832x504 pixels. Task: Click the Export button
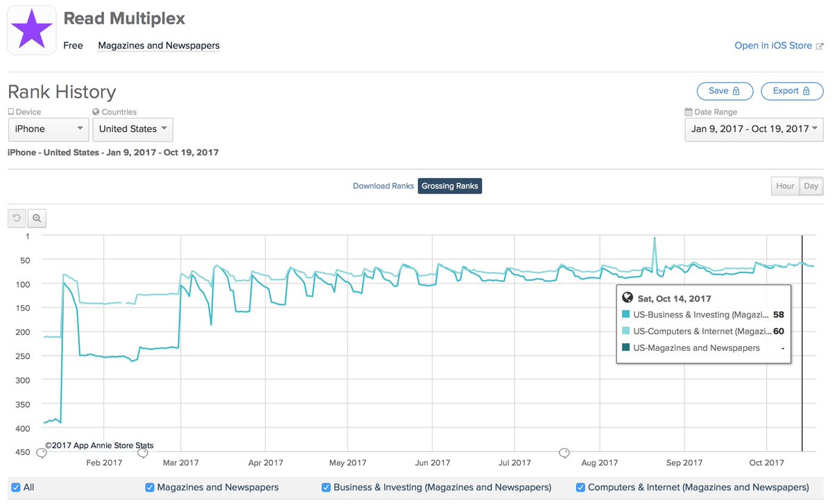click(x=792, y=91)
